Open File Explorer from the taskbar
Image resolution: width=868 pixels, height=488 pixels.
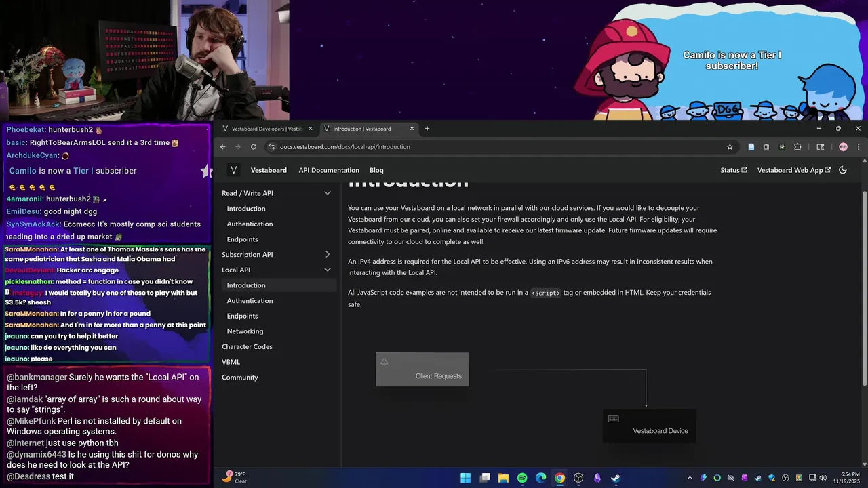pos(503,478)
